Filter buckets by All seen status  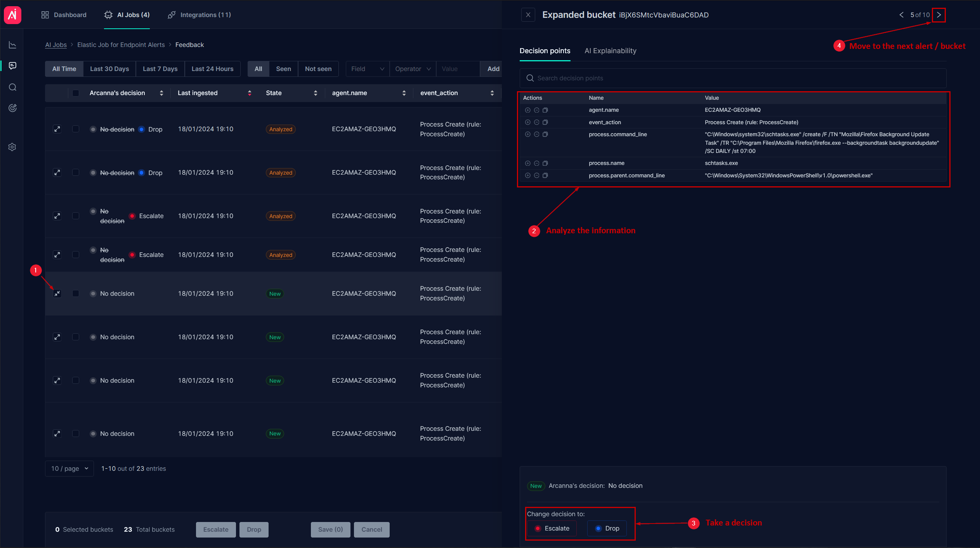coord(258,69)
